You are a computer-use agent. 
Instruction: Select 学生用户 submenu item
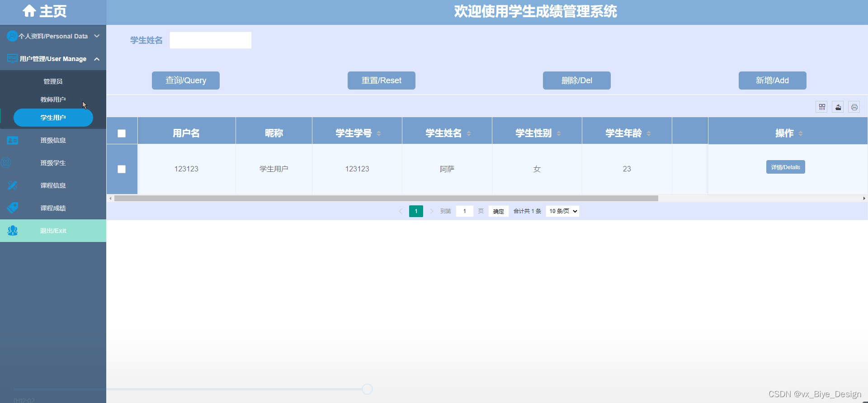coord(53,118)
